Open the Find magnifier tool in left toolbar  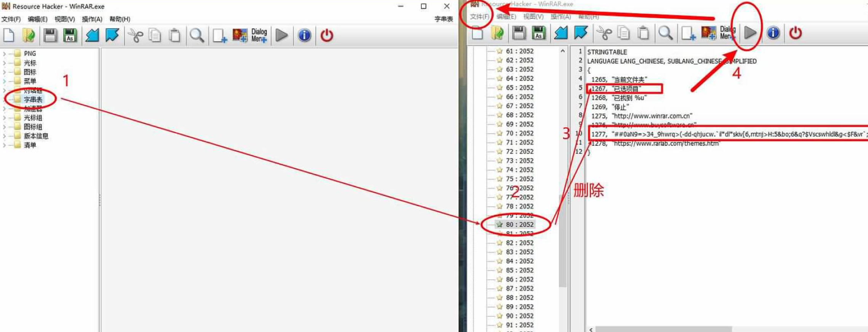pyautogui.click(x=197, y=35)
